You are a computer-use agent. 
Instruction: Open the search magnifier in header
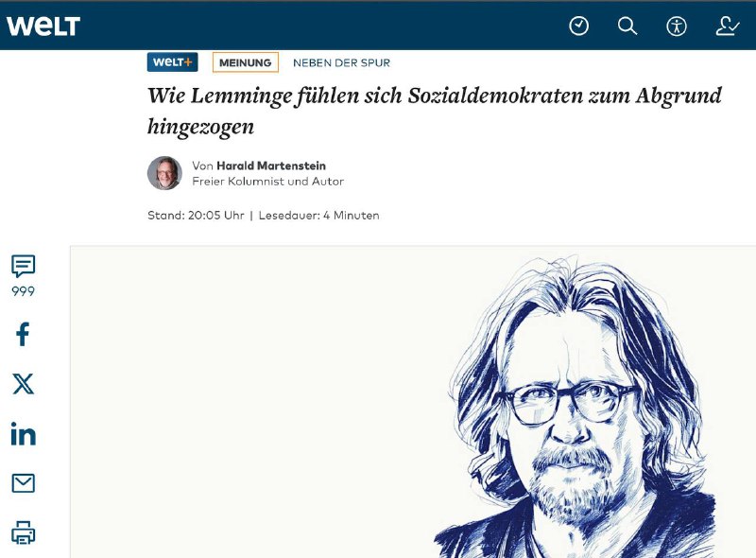[627, 26]
